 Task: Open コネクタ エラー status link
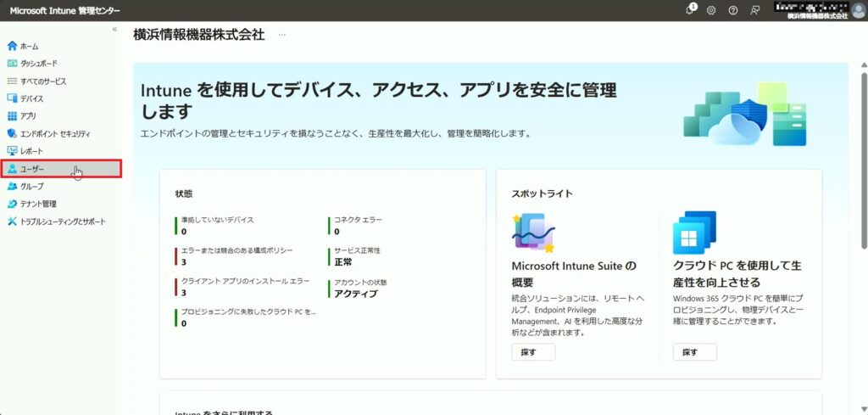click(358, 220)
